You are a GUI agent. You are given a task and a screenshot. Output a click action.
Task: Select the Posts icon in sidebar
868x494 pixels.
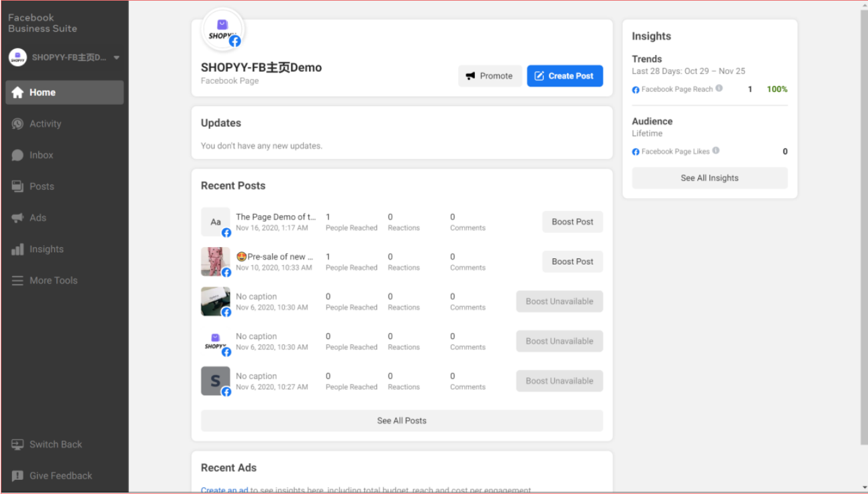pyautogui.click(x=17, y=187)
